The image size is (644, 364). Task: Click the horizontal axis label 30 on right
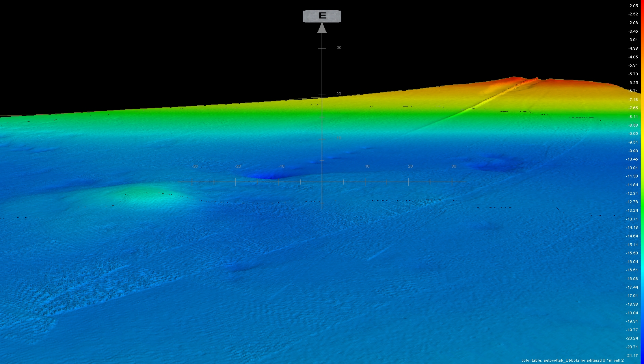(454, 166)
